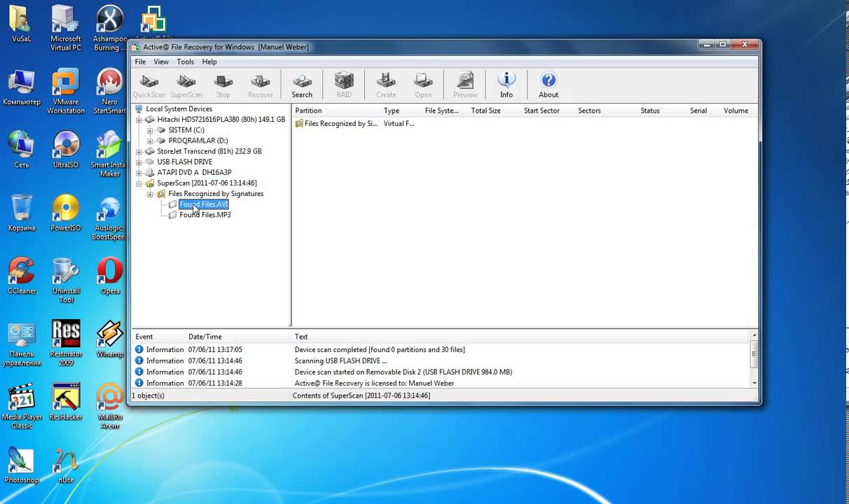This screenshot has width=849, height=504.
Task: Select the PowerISO desktop icon
Action: (x=66, y=213)
